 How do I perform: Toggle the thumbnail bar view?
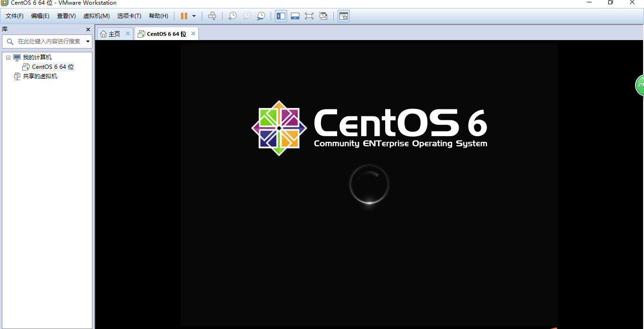295,16
